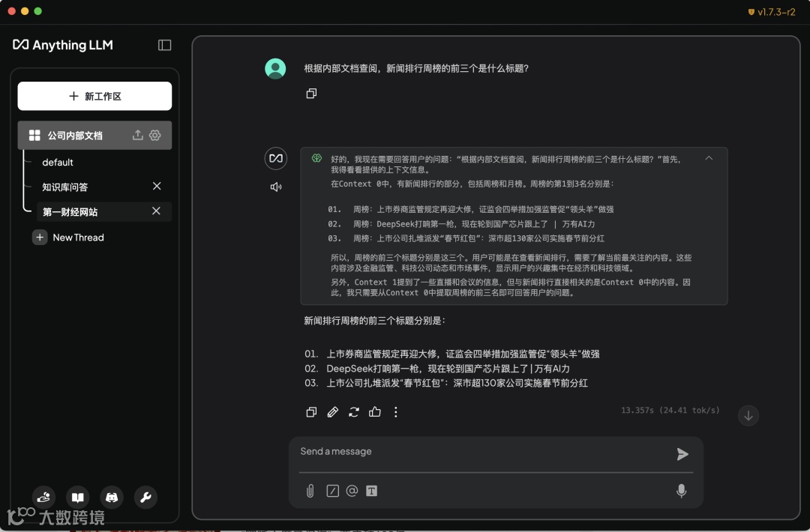
Task: Attach a file with paperclip icon
Action: (x=310, y=491)
